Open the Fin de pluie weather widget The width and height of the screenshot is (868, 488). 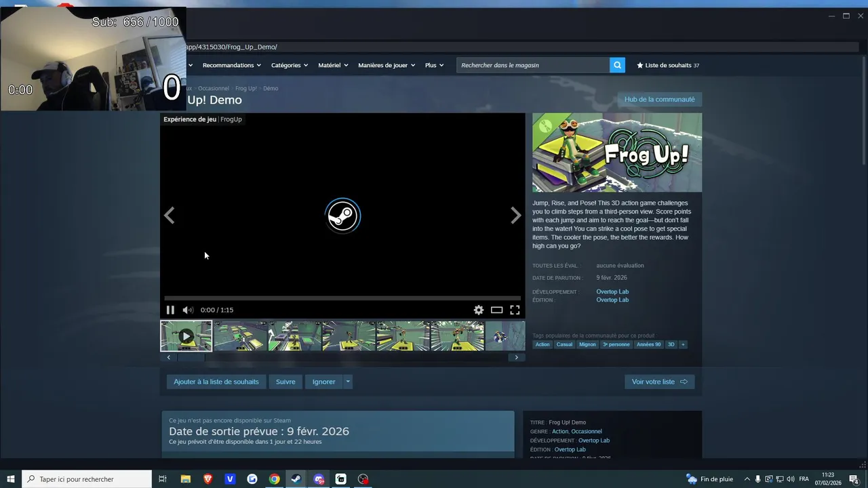pyautogui.click(x=709, y=479)
